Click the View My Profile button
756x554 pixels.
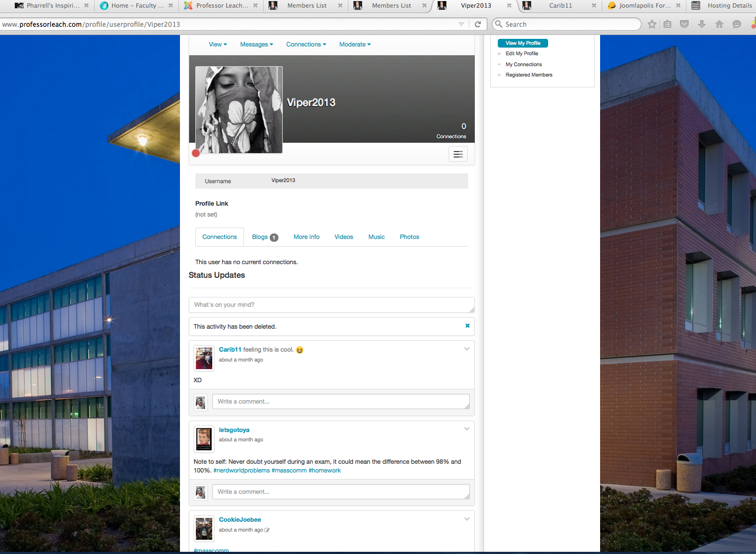point(522,43)
